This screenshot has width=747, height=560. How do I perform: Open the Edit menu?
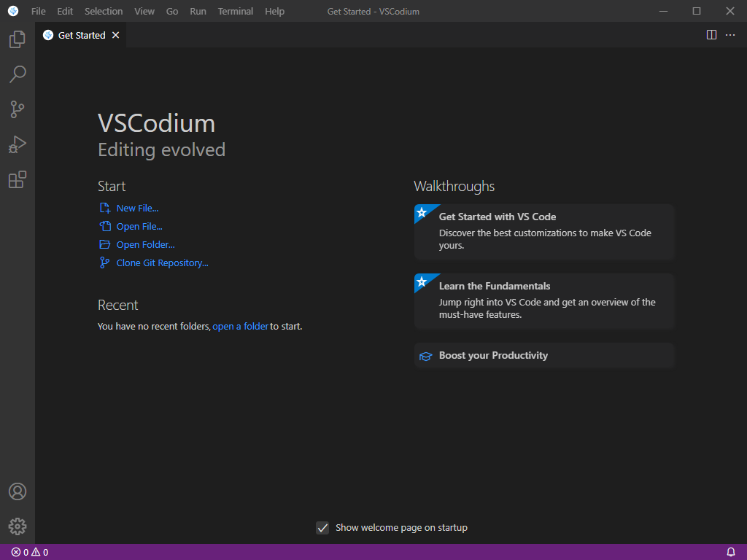point(65,11)
